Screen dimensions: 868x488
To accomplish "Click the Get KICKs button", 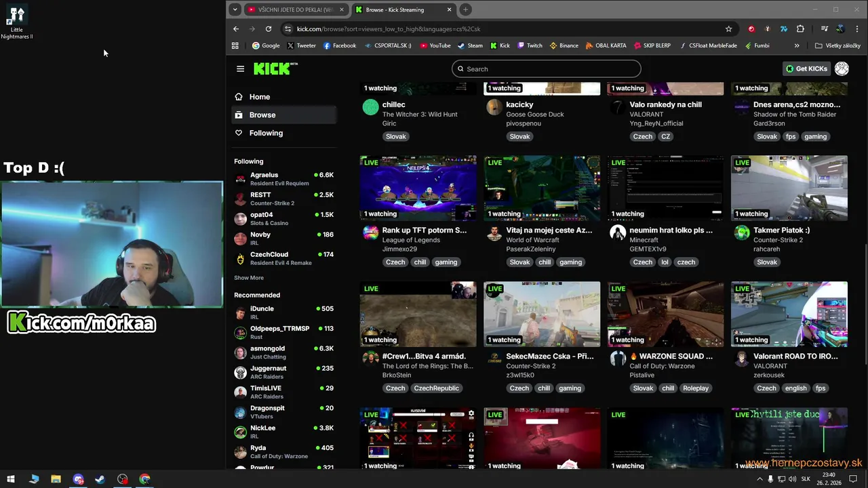I will [806, 68].
